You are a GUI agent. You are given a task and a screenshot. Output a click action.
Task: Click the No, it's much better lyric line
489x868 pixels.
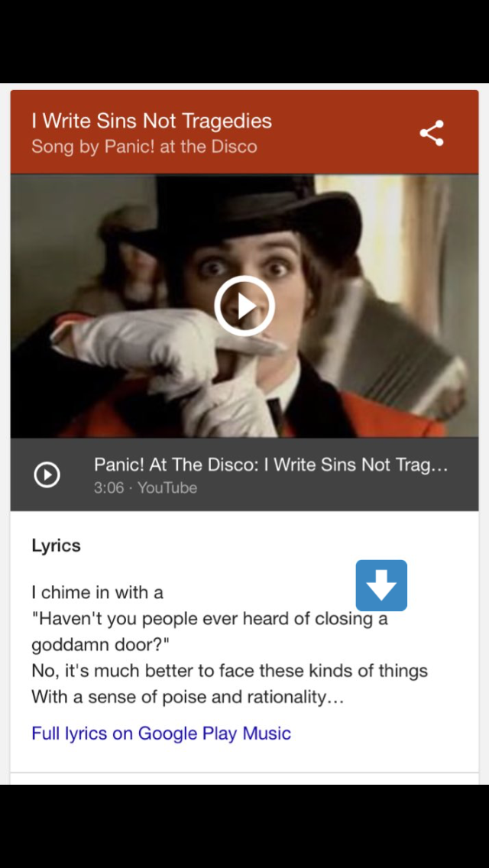click(230, 671)
